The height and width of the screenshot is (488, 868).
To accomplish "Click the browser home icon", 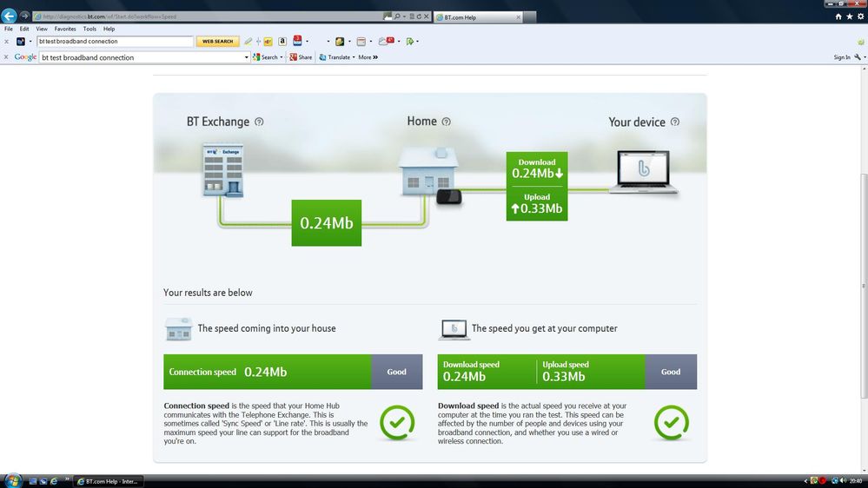I will pos(838,16).
